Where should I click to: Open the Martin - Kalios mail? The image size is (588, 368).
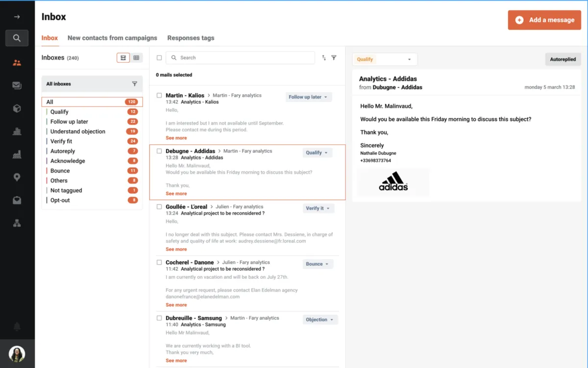[247, 117]
